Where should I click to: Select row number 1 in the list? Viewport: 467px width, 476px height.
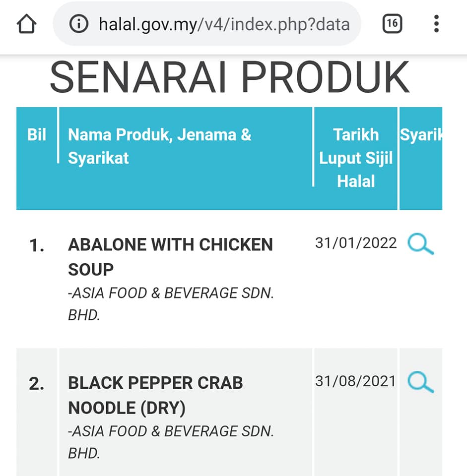pyautogui.click(x=36, y=245)
